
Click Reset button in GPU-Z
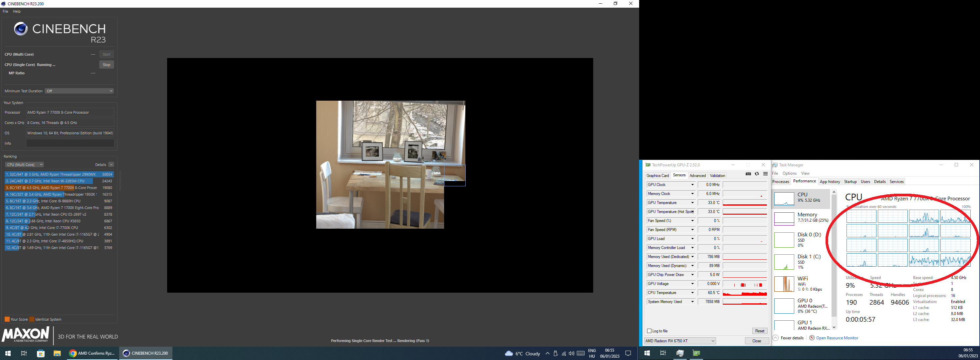pyautogui.click(x=759, y=331)
